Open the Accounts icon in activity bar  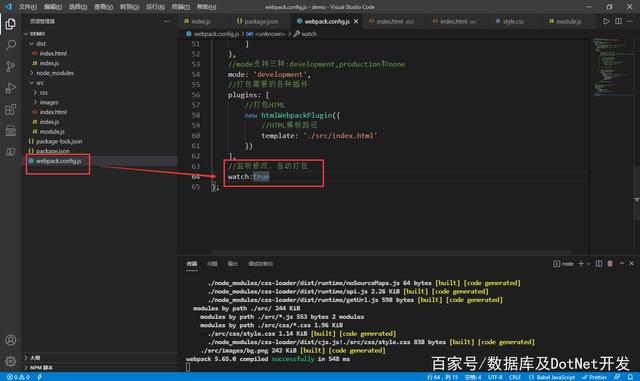[11, 340]
